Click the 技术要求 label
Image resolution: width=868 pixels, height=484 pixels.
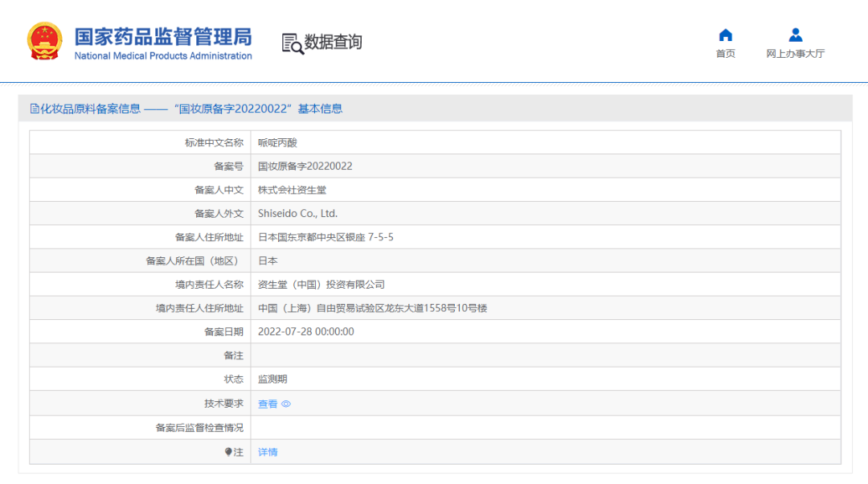(x=223, y=404)
